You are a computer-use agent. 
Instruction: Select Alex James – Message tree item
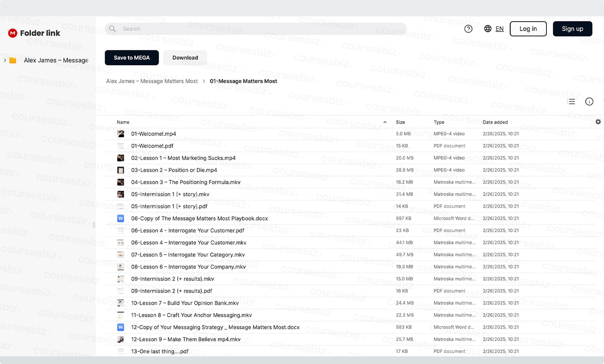click(56, 60)
